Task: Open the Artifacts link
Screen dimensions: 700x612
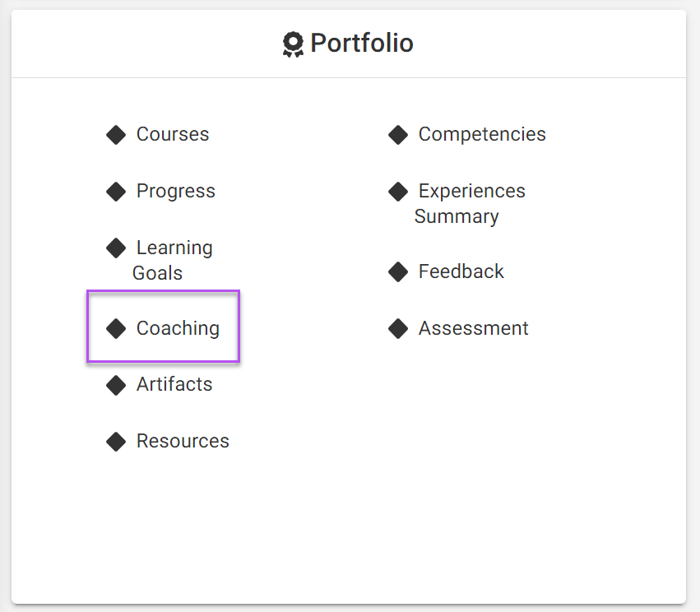Action: click(174, 384)
